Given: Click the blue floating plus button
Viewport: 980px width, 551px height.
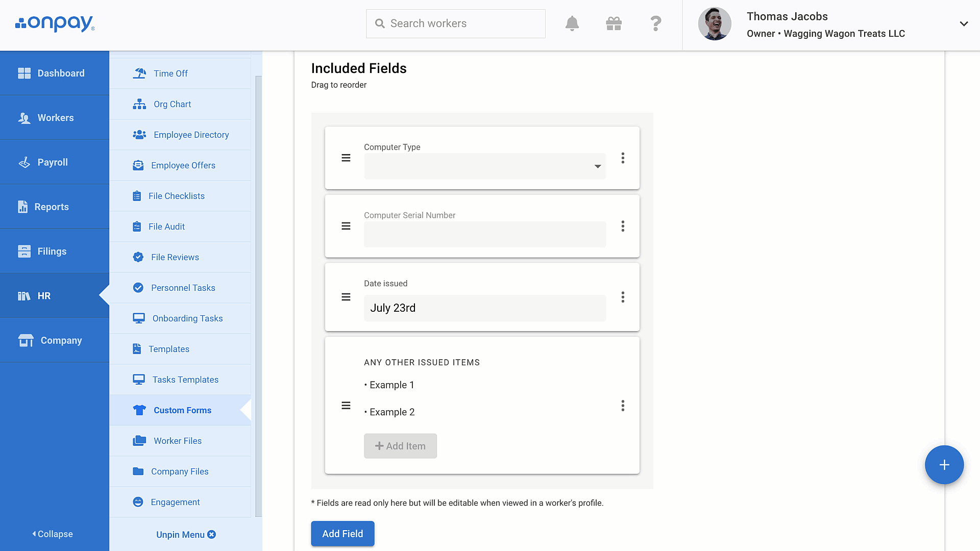Looking at the screenshot, I should click(944, 465).
